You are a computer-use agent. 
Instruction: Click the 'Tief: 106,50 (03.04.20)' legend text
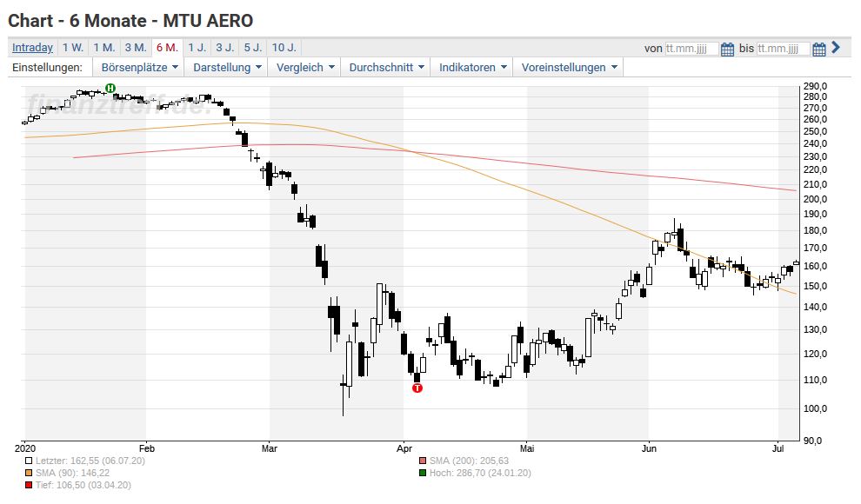click(83, 486)
